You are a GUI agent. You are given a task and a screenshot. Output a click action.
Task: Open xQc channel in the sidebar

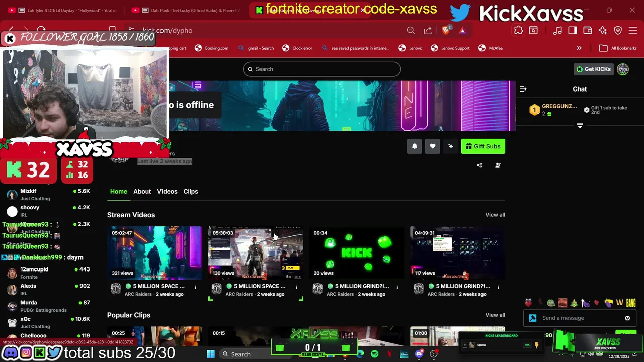48,322
